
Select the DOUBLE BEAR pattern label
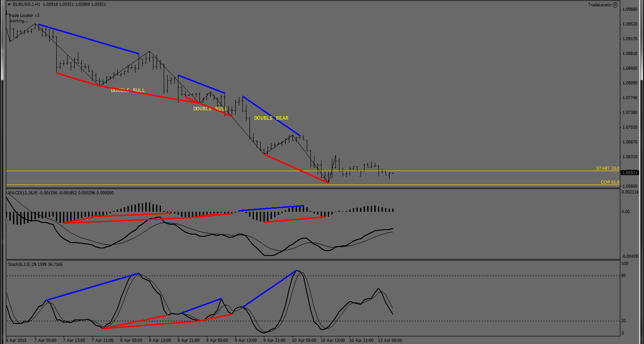271,118
